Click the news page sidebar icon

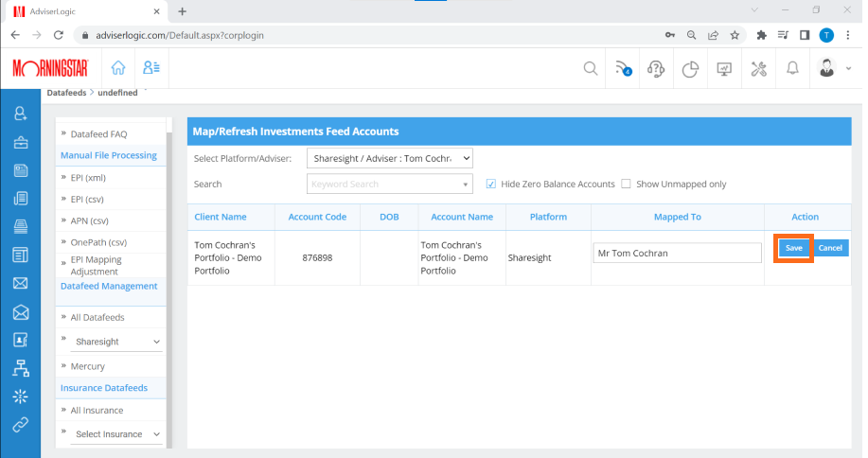pyautogui.click(x=21, y=170)
